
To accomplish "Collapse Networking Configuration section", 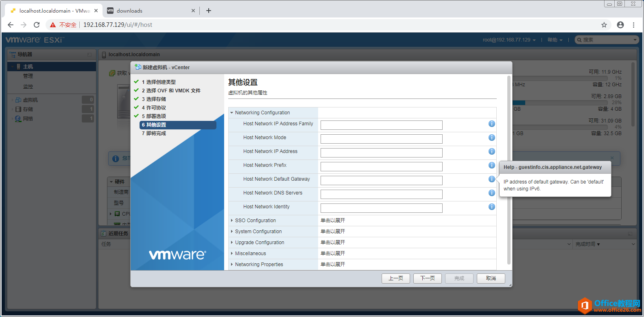I will [232, 113].
